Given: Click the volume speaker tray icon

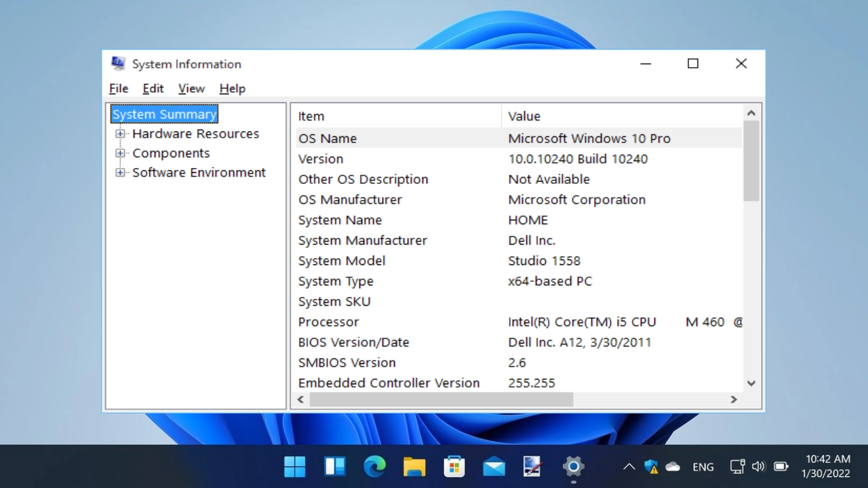Looking at the screenshot, I should 759,466.
